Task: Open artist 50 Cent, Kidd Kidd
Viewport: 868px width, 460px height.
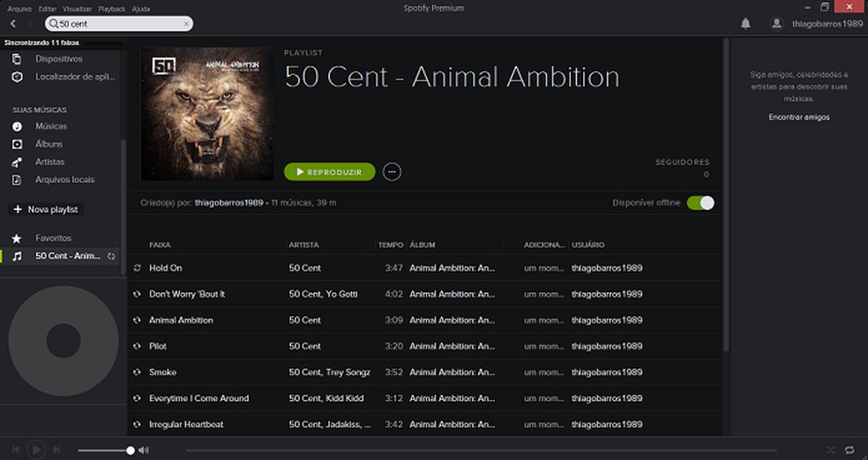Action: 326,398
